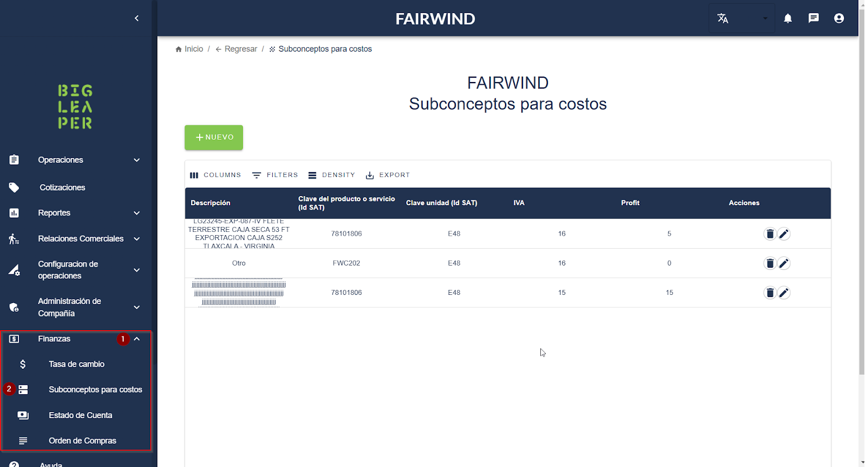
Task: Open Orden de Compras
Action: point(82,441)
